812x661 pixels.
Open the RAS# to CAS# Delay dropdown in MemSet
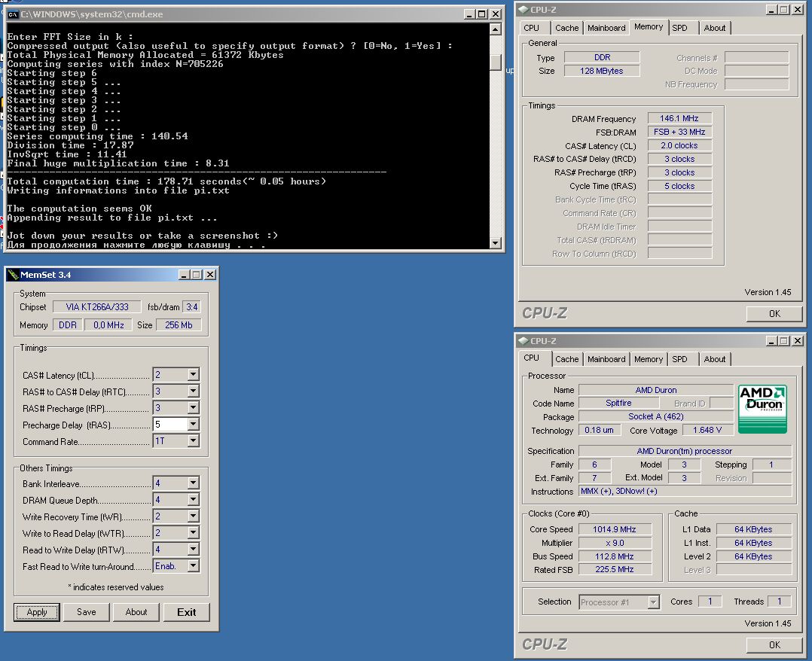(193, 391)
